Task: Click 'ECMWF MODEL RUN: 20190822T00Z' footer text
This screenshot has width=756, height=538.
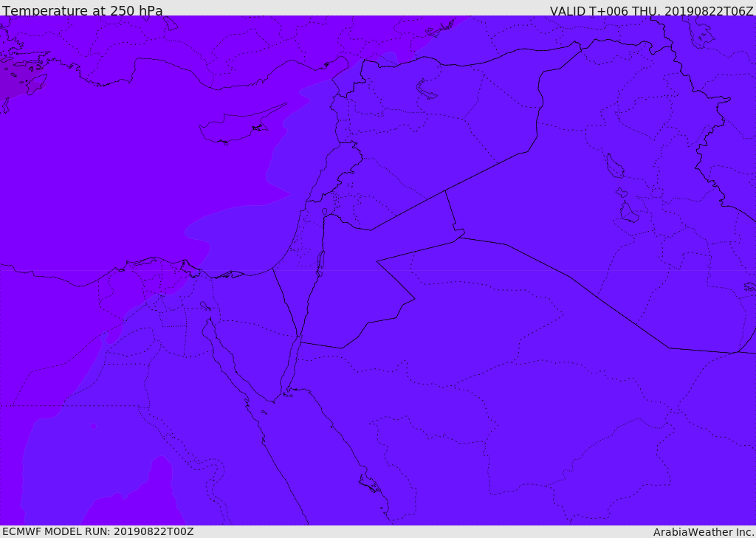Action: pyautogui.click(x=98, y=531)
